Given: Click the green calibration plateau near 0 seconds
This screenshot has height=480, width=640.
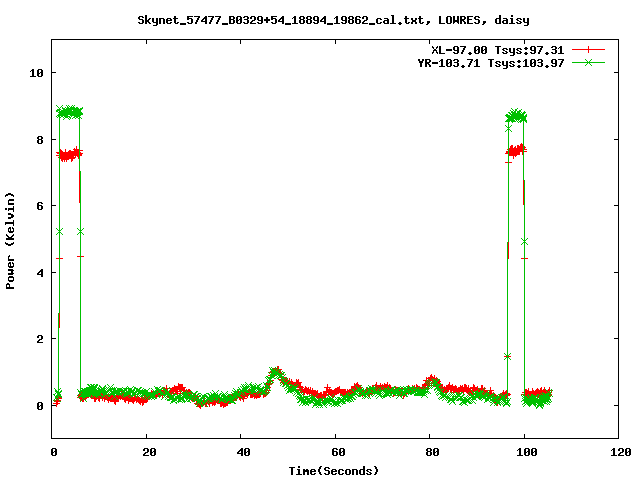Looking at the screenshot, I should pos(69,112).
